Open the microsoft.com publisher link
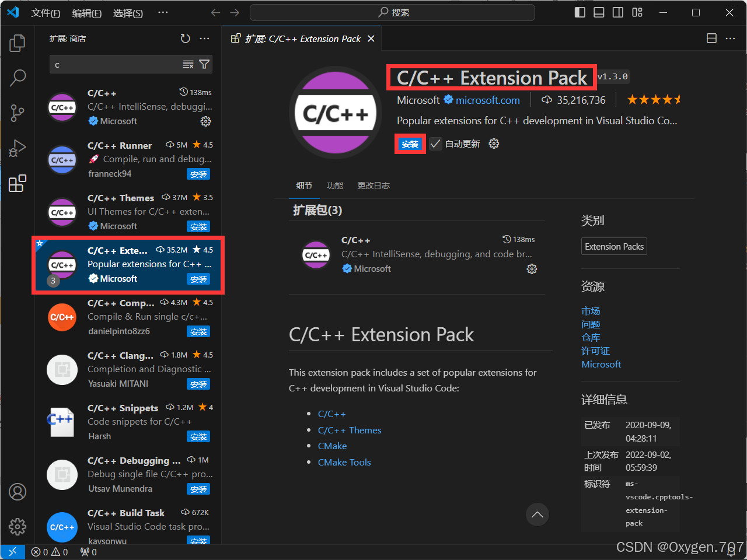Screen dimensions: 747x560 487,100
